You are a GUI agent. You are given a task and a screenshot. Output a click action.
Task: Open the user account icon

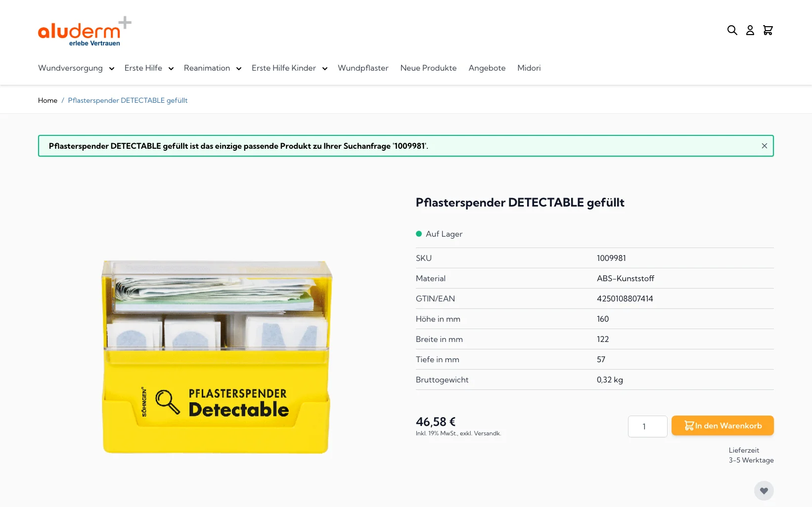(750, 30)
